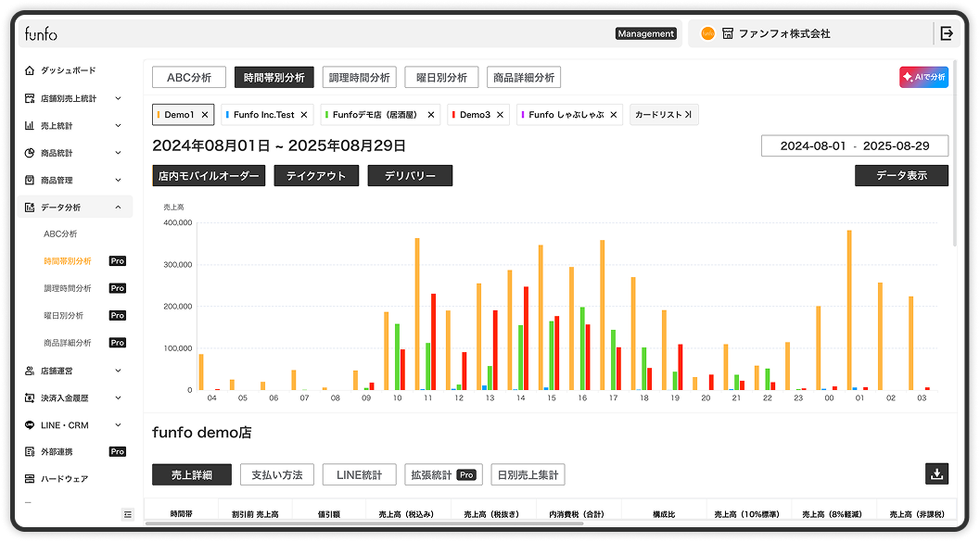Click the hardware icon in sidebar
Screen dimensions: 980x542
(x=31, y=479)
